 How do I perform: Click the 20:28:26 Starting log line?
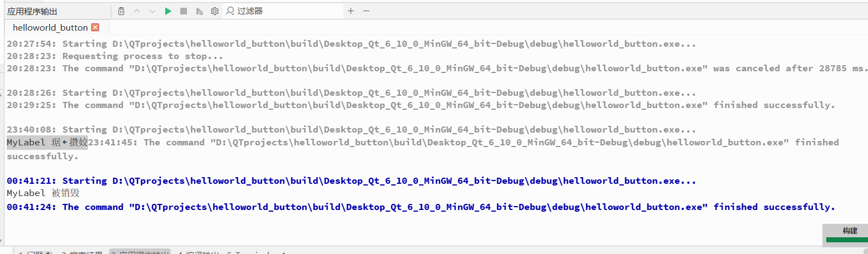click(x=351, y=92)
